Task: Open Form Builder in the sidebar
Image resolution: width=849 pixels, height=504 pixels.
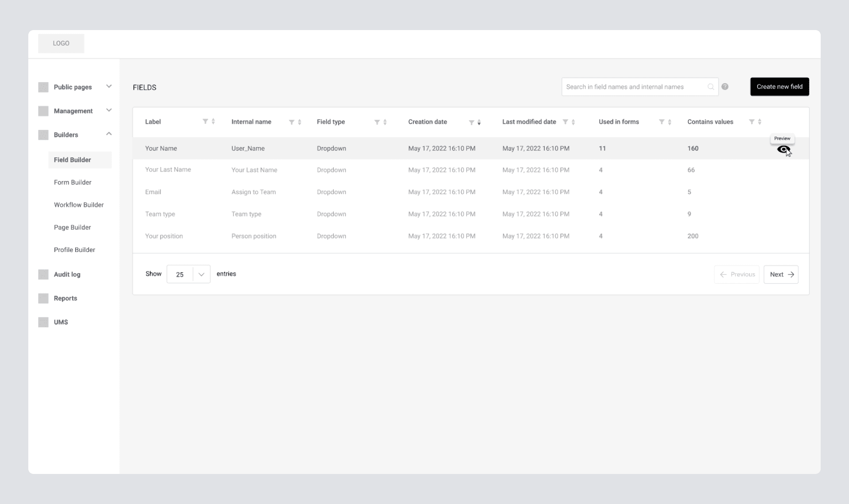Action: [x=73, y=182]
